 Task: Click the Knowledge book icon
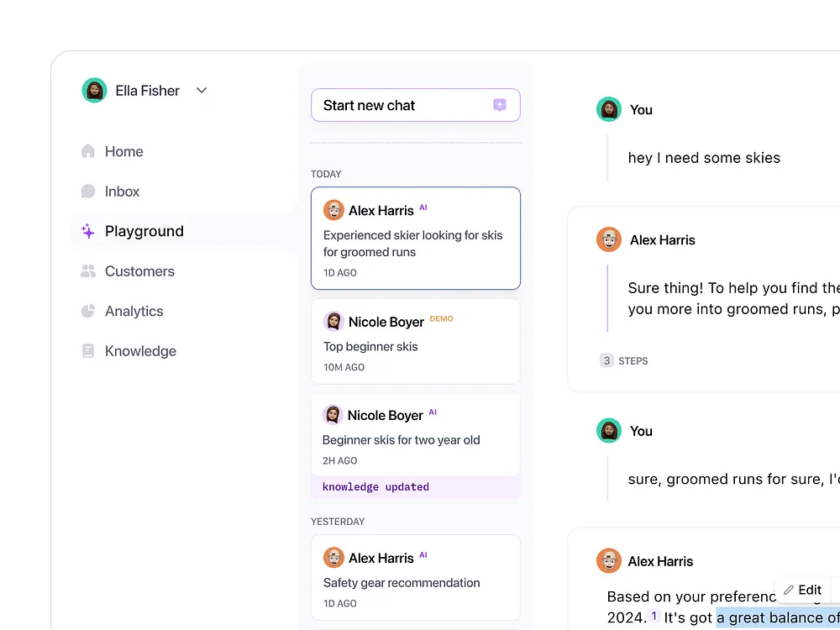coord(88,351)
